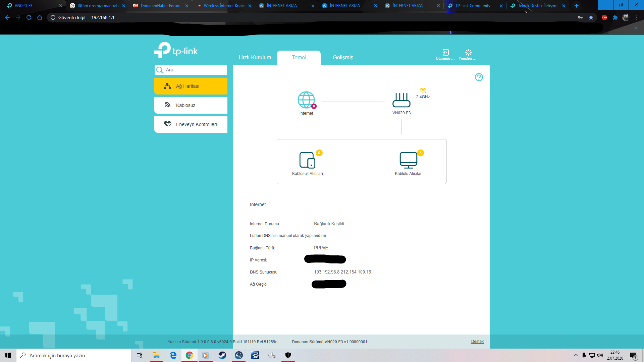
Task: Open Chrome extensions puzzle icon
Action: [615, 17]
